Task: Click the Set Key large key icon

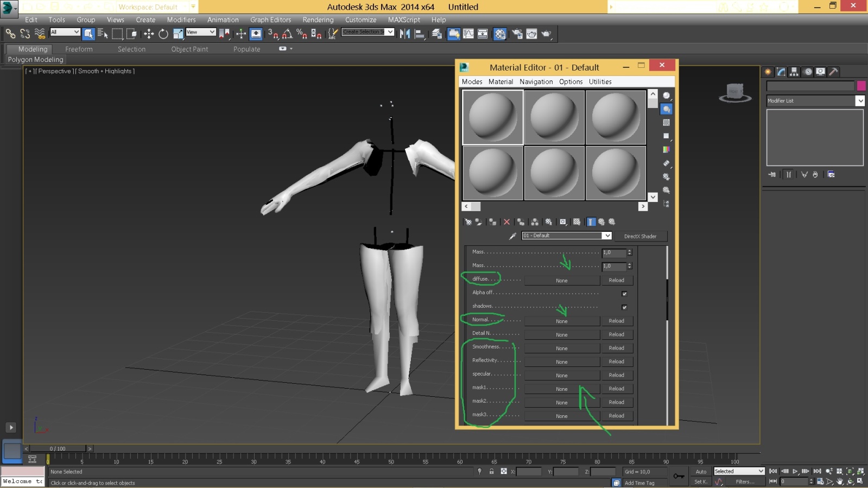Action: 679,476
